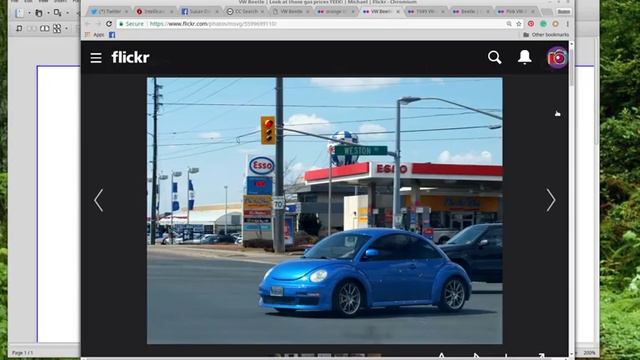Select book view icon in background window
Viewport: 640px width, 360px height.
tap(44, 29)
